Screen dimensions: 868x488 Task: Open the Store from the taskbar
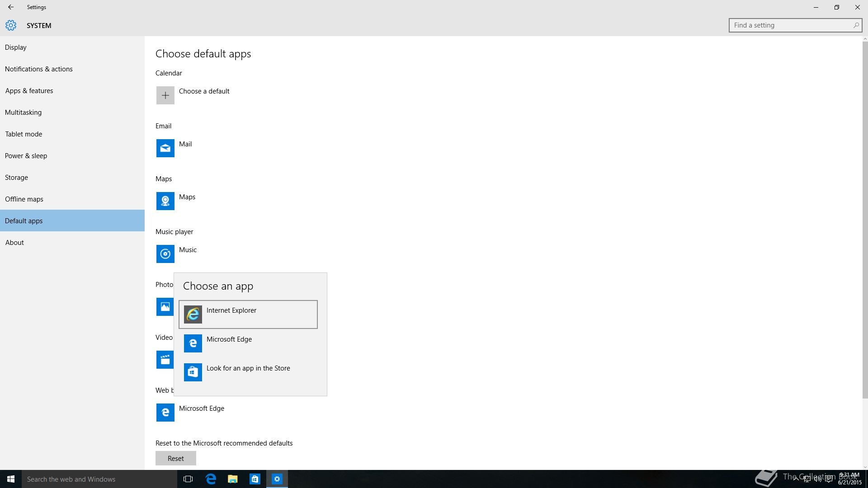[x=255, y=479]
